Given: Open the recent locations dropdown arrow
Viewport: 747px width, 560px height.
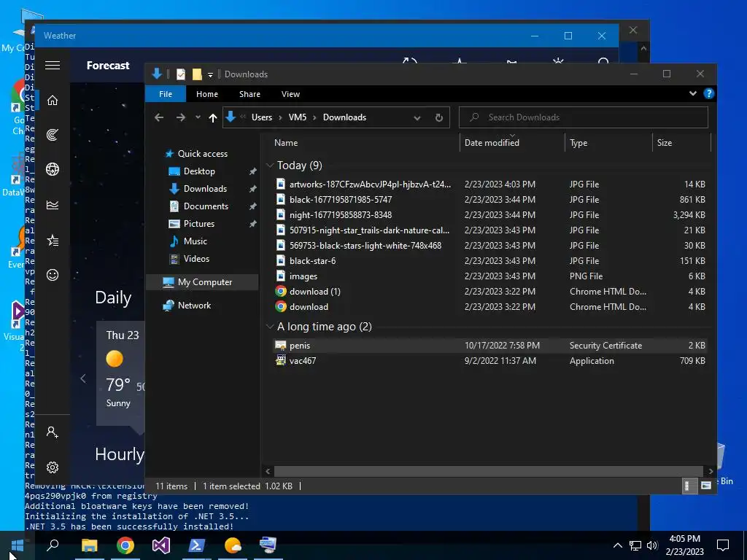Looking at the screenshot, I should click(x=198, y=117).
